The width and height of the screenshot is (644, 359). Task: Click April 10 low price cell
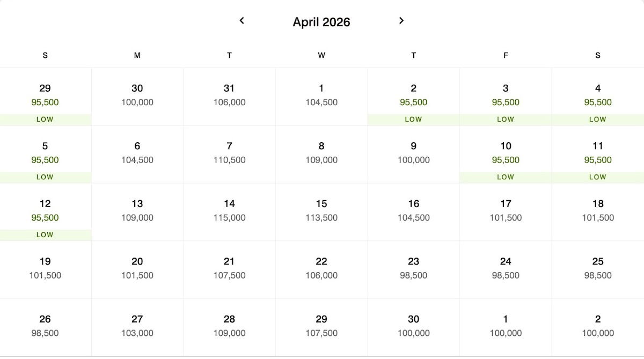506,155
